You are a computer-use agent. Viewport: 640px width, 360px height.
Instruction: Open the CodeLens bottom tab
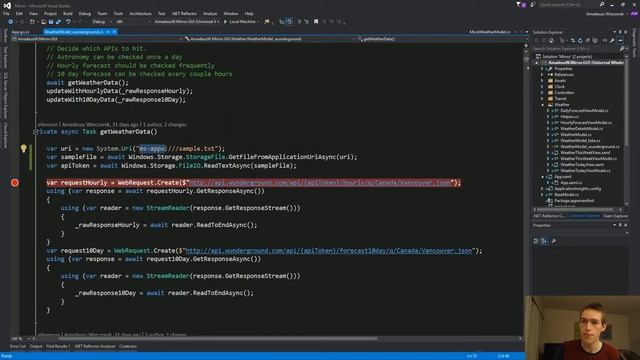(128, 347)
